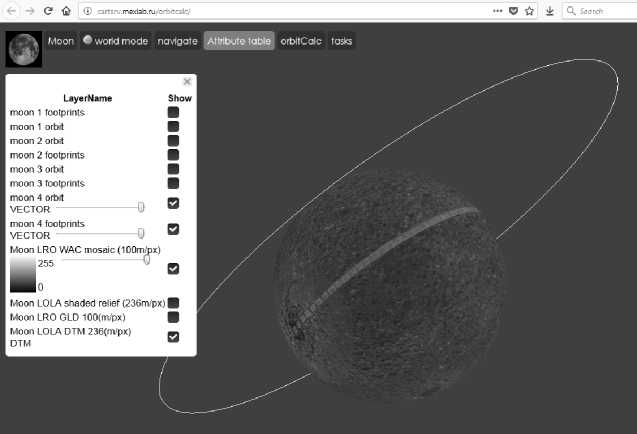Viewport: 637px width, 434px height.
Task: Open the navigate menu
Action: click(x=177, y=41)
